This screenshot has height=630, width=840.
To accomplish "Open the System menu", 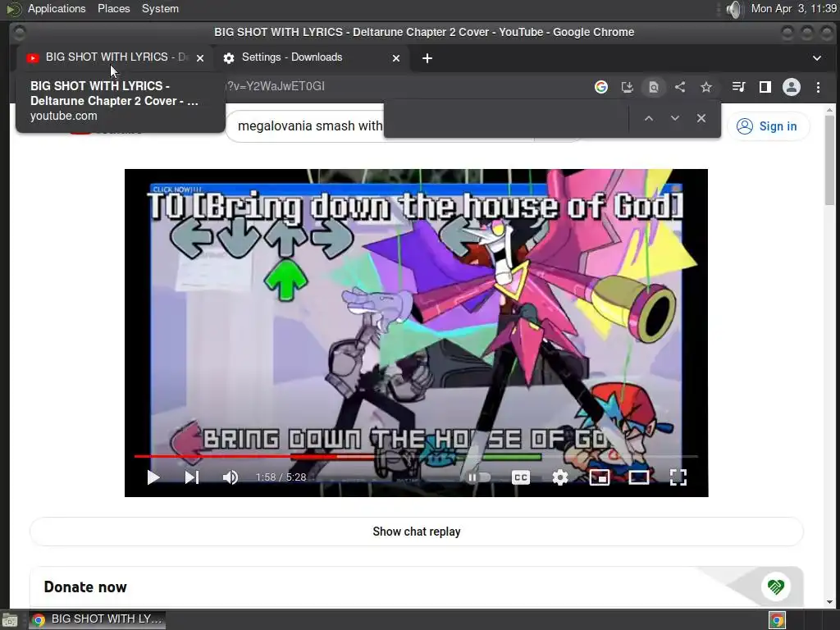I will [x=160, y=8].
